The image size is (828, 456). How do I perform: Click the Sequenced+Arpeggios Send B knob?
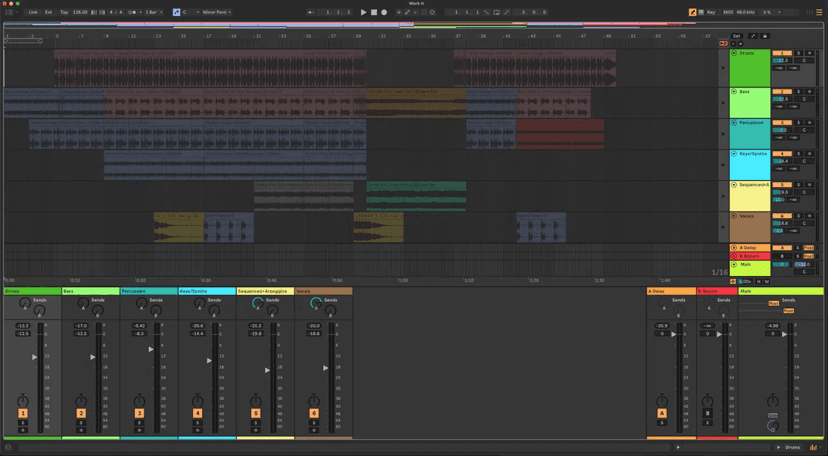point(272,311)
